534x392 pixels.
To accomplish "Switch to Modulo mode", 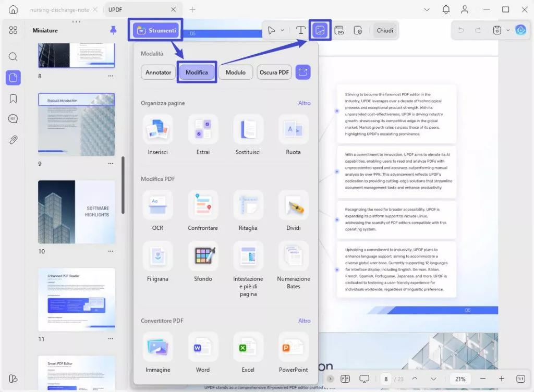I will [236, 72].
